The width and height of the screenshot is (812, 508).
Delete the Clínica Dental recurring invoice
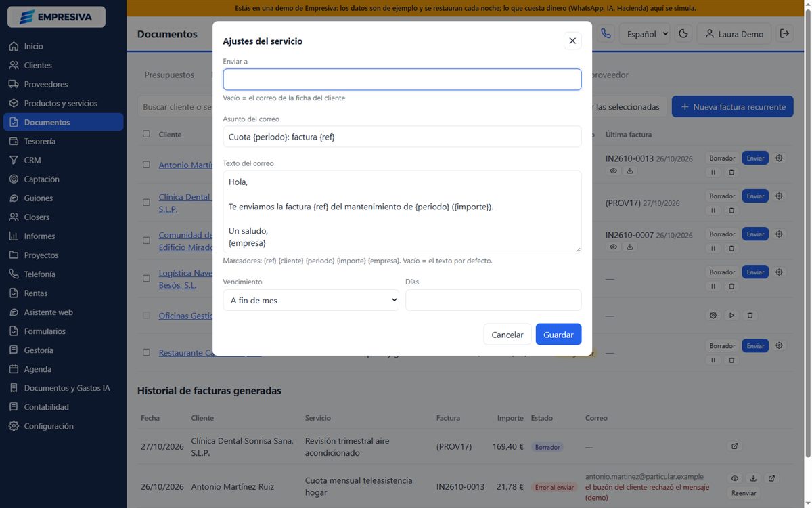point(731,210)
